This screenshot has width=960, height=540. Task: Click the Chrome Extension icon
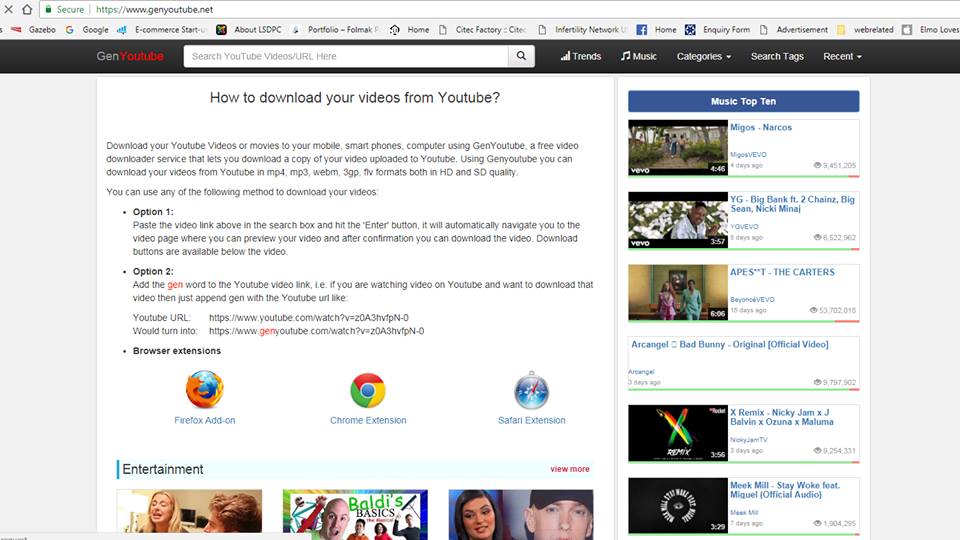pyautogui.click(x=367, y=390)
